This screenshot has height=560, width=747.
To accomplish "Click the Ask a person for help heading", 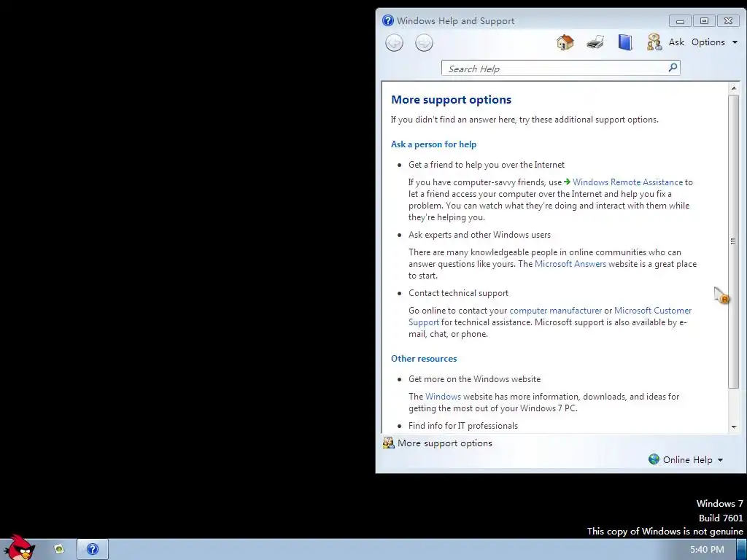I will (433, 144).
